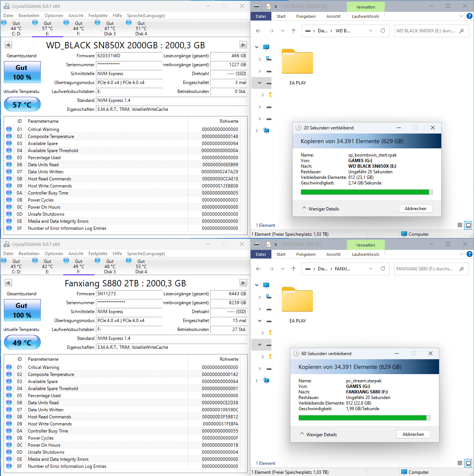
Task: Show previous disk in WD_BLACK CrystalDiskInfo window
Action: (x=8, y=45)
